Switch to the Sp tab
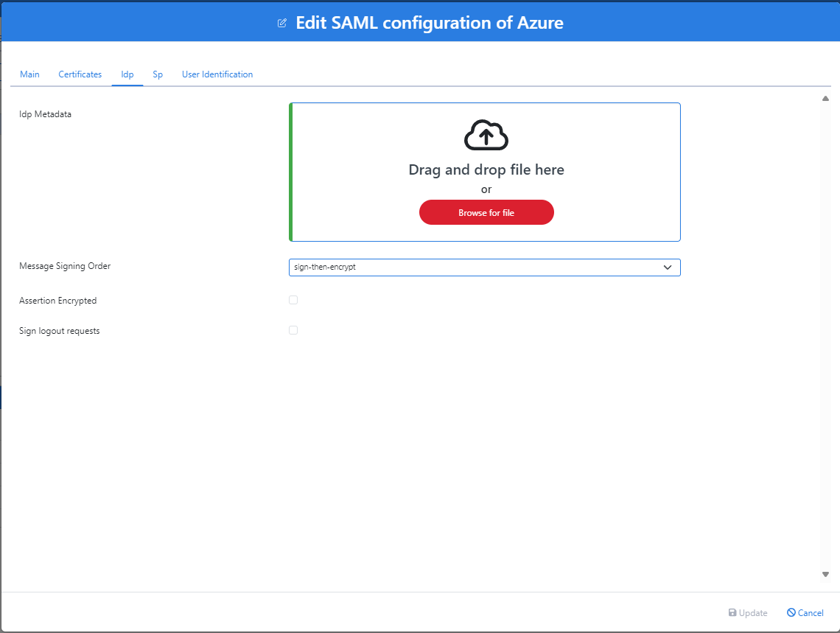Screen dimensions: 840x633 [x=157, y=74]
